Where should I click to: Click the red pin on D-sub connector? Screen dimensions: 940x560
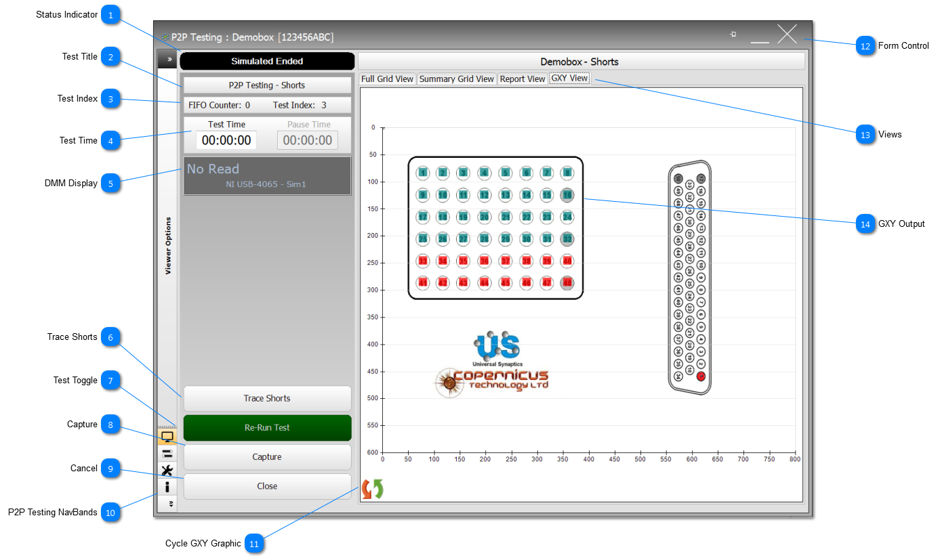[x=701, y=376]
